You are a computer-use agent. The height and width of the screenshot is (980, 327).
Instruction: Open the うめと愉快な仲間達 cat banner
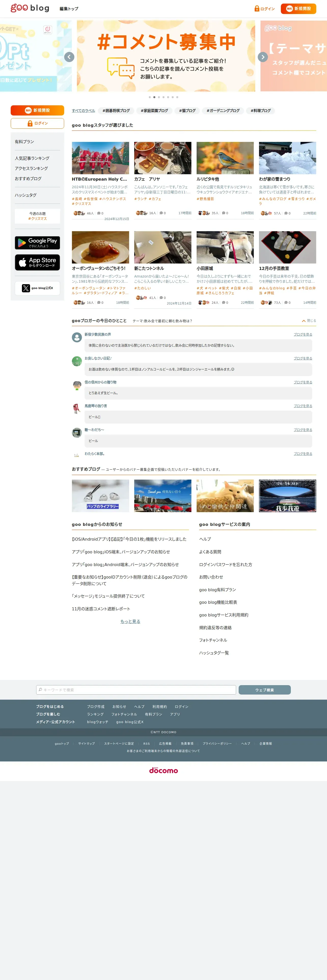[x=225, y=496]
